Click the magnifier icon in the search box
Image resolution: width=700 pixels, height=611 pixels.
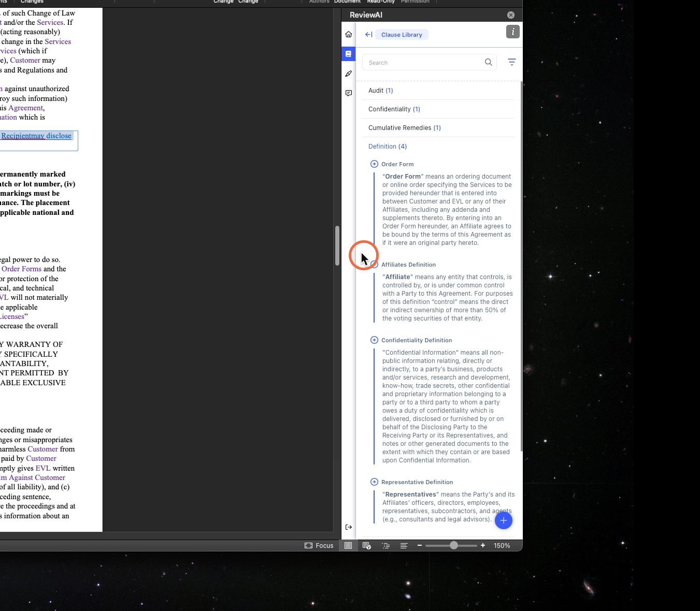click(489, 62)
